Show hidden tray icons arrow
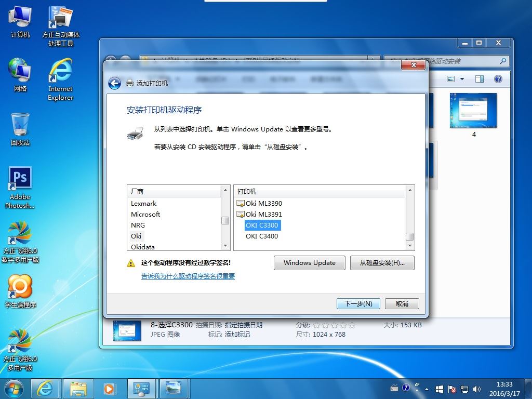This screenshot has height=399, width=532. [x=427, y=389]
